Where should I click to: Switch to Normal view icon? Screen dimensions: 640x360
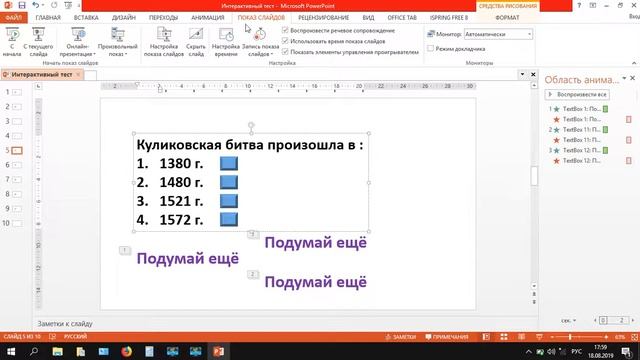click(486, 337)
